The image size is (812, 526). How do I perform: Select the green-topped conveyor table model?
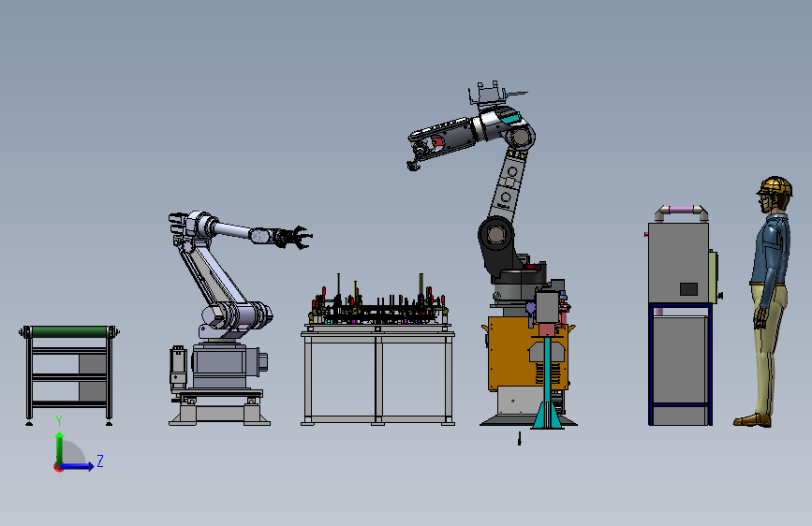click(x=69, y=375)
